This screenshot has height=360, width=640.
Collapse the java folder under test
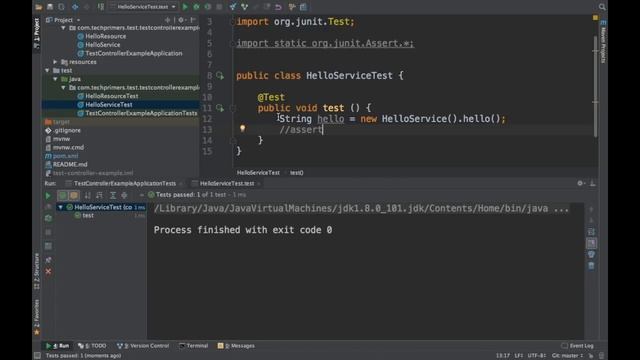pos(55,79)
